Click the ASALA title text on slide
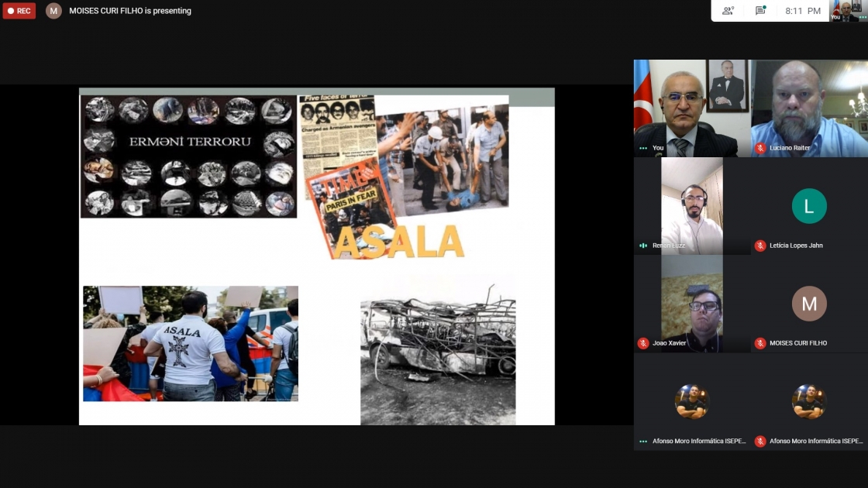Viewport: 868px width, 488px height. [x=398, y=242]
